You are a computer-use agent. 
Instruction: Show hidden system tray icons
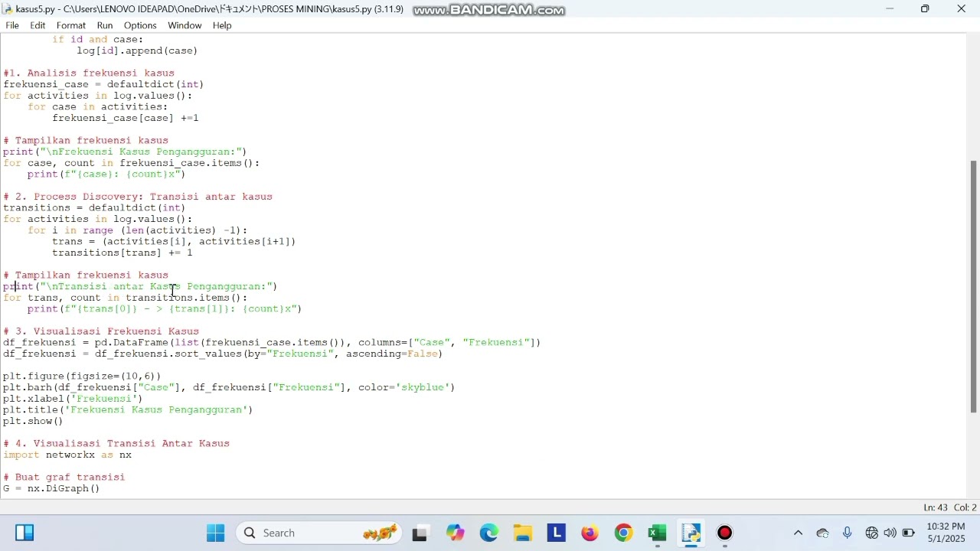[798, 533]
